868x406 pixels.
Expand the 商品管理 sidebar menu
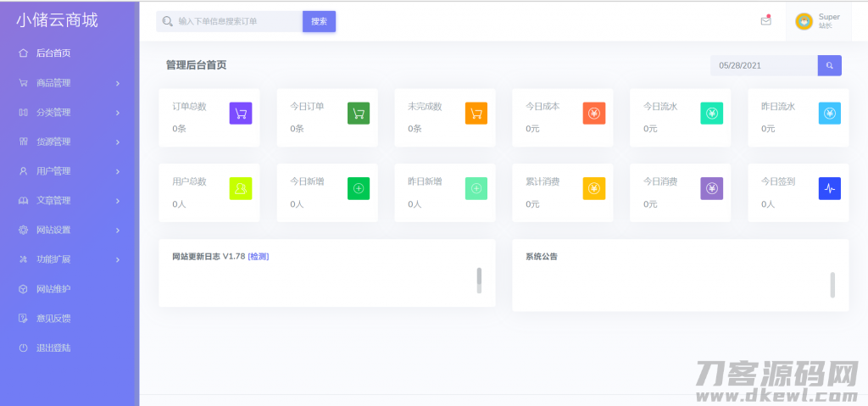[x=68, y=83]
